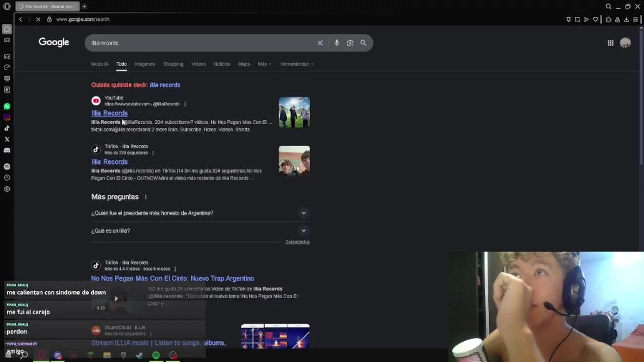This screenshot has height=362, width=644.
Task: Click suggested spelling 'ilia records' link
Action: pyautogui.click(x=165, y=85)
